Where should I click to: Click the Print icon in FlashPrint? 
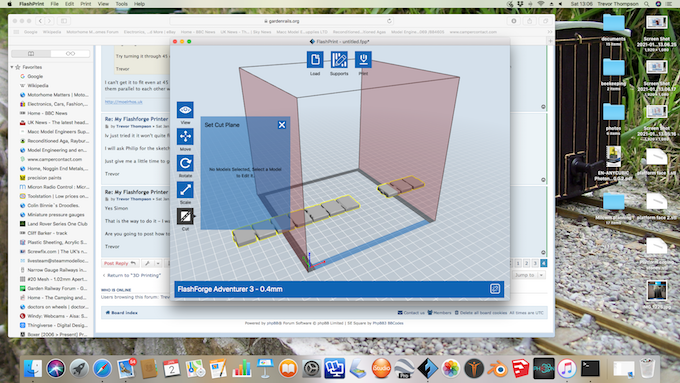click(363, 59)
